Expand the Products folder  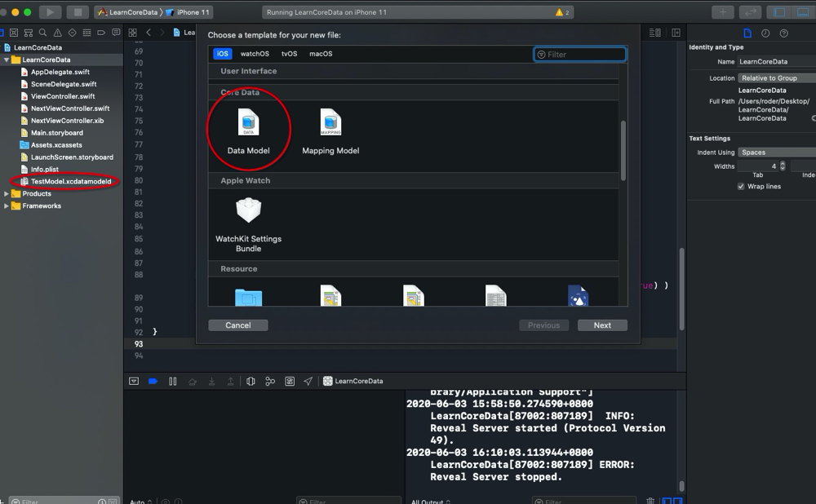(x=7, y=193)
